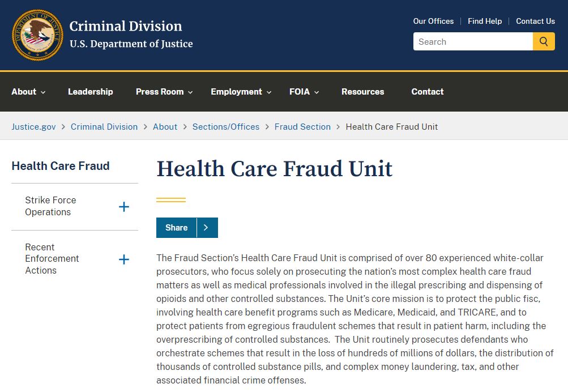Viewport: 568px width, 392px height.
Task: Go to Fraud Section breadcrumb link
Action: [x=302, y=127]
